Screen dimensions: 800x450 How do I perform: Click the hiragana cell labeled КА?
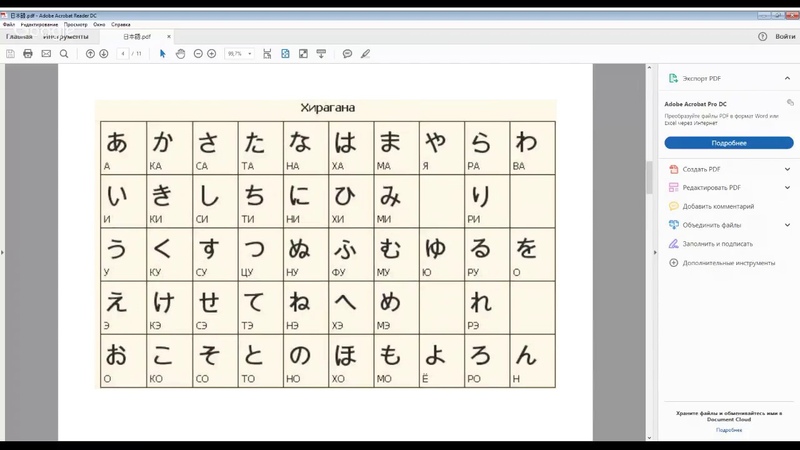click(x=169, y=148)
